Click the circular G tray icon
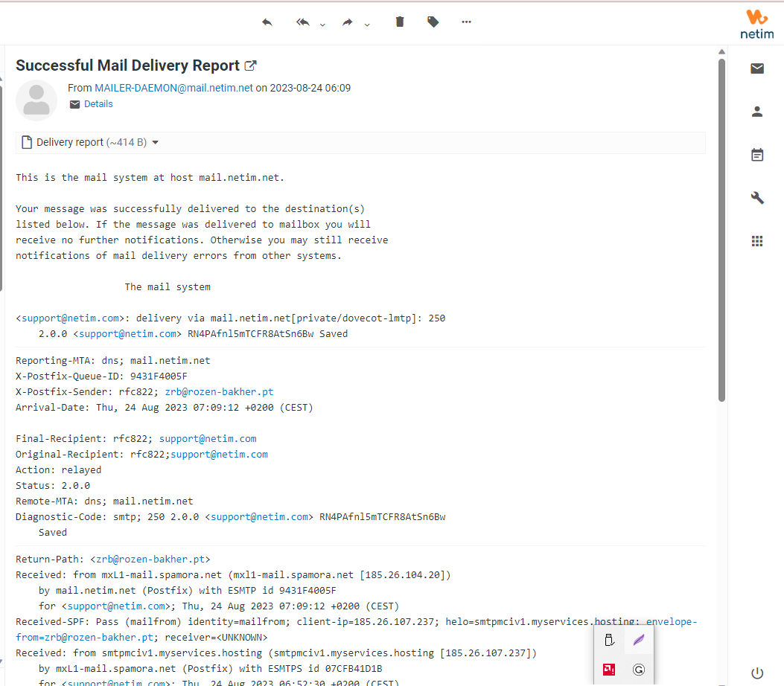 639,670
